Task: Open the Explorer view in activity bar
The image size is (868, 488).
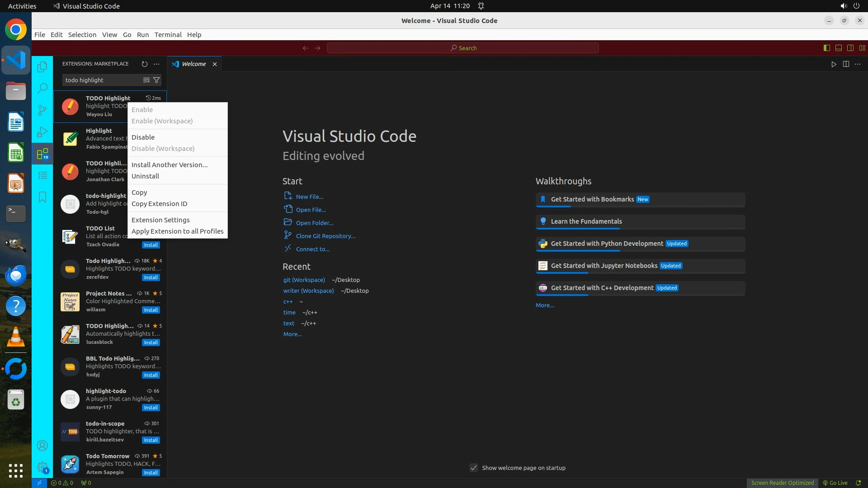Action: click(42, 67)
